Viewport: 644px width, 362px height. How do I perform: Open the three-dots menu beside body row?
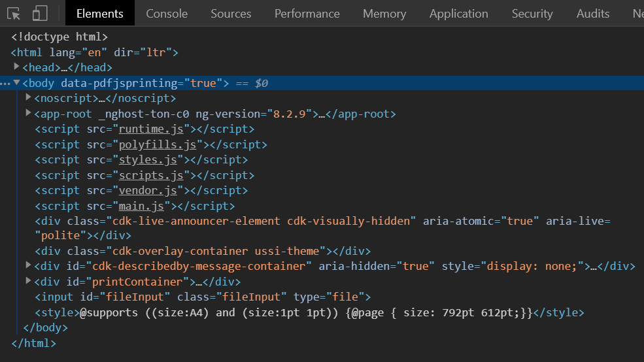click(x=5, y=84)
